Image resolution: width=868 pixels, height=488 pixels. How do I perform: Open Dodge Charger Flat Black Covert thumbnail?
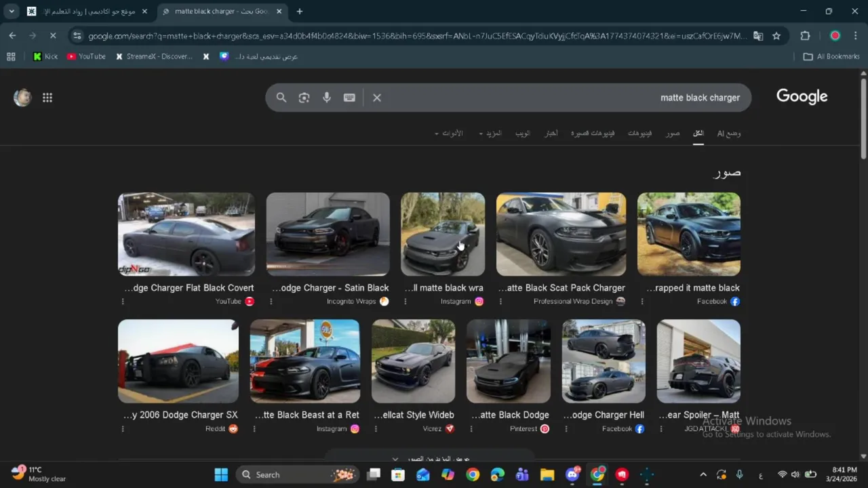[186, 235]
